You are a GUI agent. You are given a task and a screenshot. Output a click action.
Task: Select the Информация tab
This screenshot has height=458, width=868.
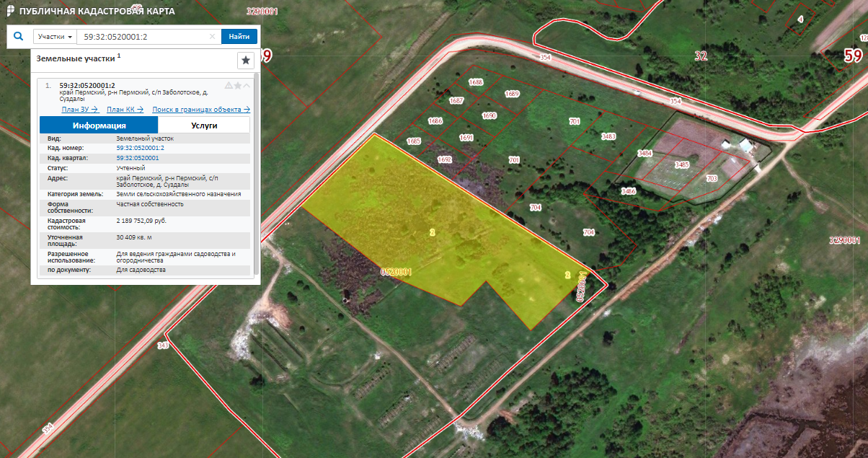[99, 125]
